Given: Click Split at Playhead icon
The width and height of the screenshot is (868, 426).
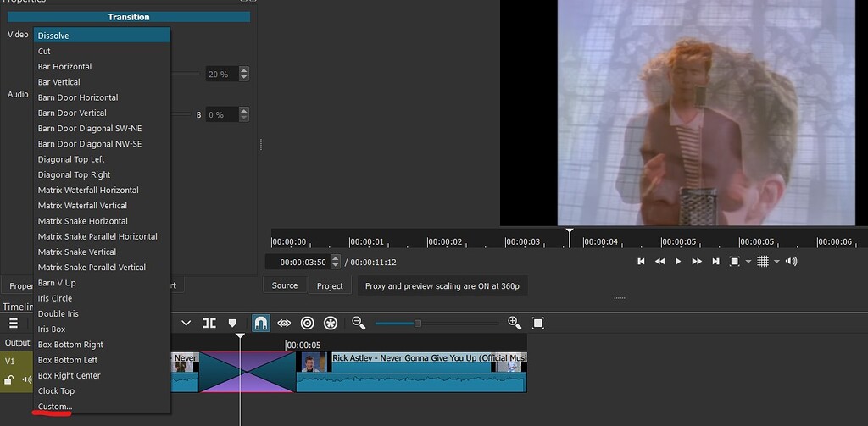Looking at the screenshot, I should pyautogui.click(x=209, y=323).
